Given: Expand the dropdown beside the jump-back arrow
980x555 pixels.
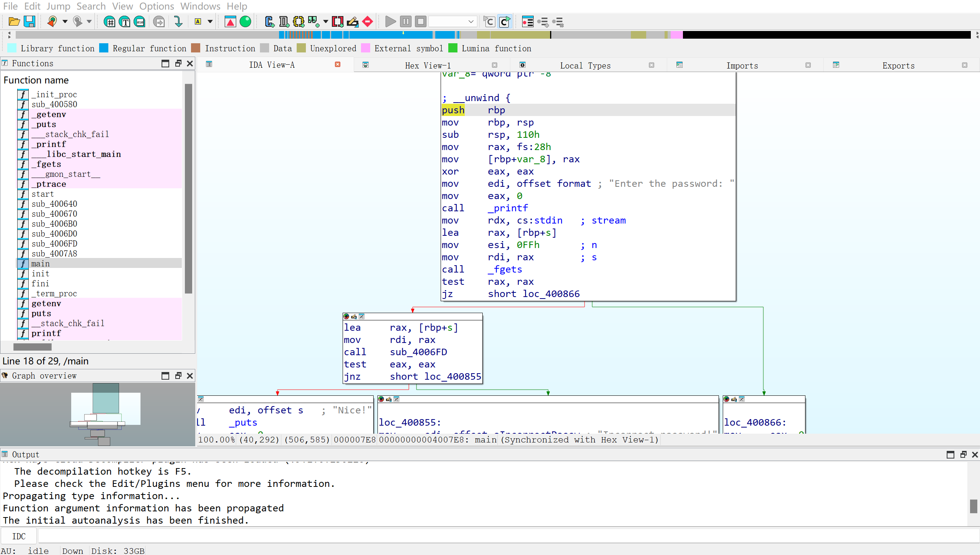Looking at the screenshot, I should click(65, 22).
